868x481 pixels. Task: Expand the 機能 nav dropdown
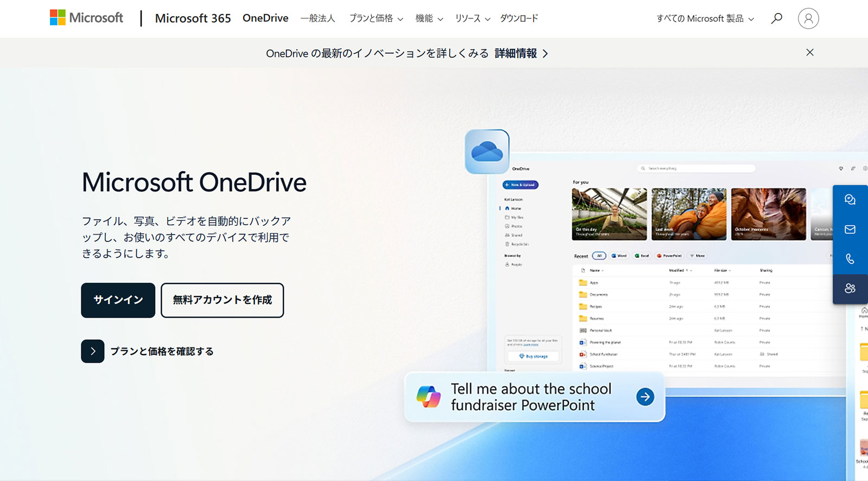click(429, 18)
